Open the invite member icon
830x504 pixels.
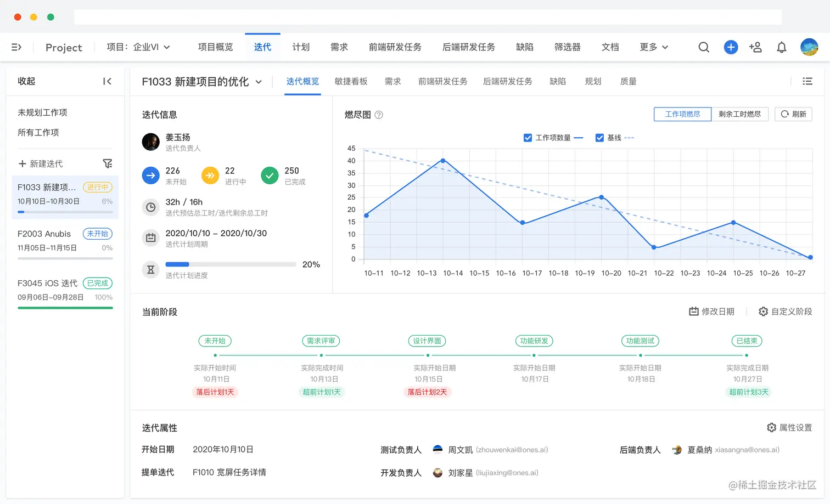(755, 47)
